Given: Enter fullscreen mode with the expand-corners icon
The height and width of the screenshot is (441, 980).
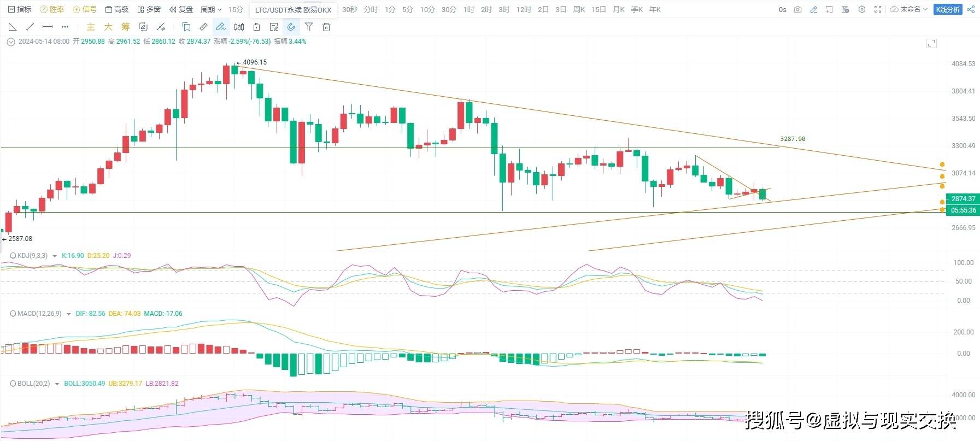Looking at the screenshot, I should point(878,9).
